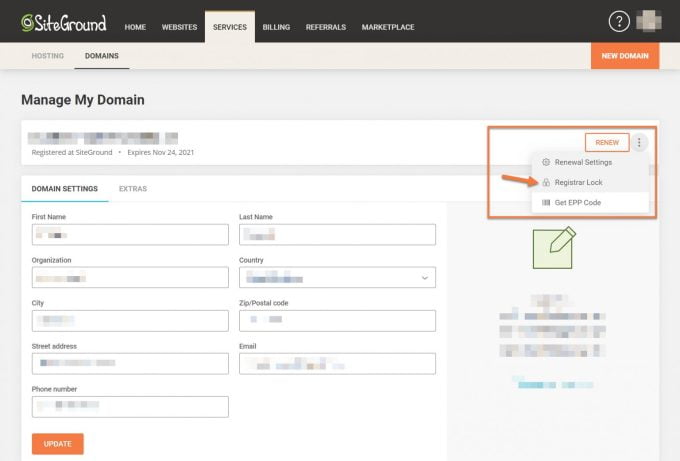Click the green edit note pencil icon
Image resolution: width=680 pixels, height=461 pixels.
tap(554, 247)
